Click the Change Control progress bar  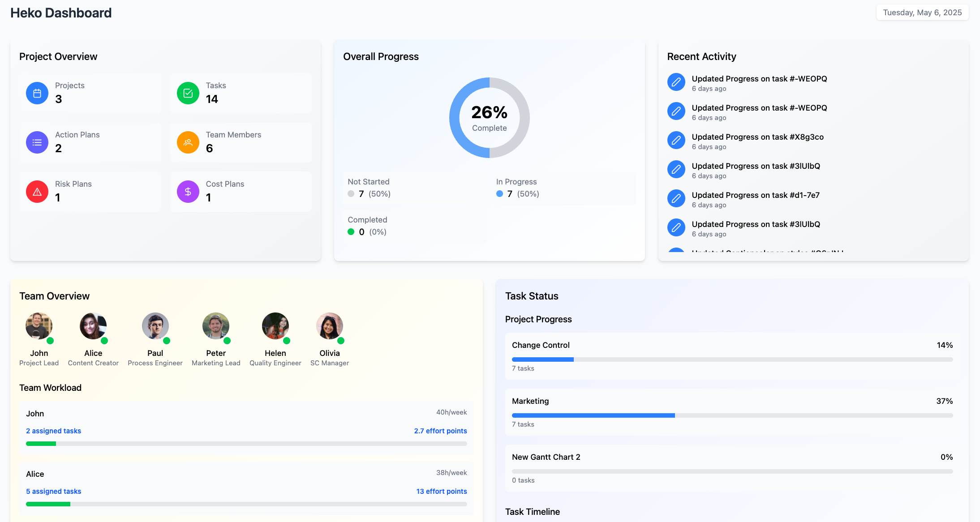[x=732, y=359]
